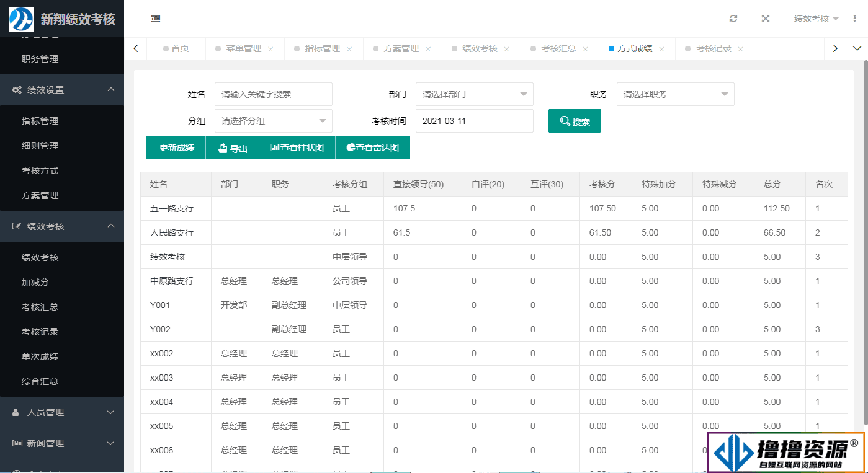This screenshot has height=473, width=868.
Task: Click the 人民路支行 name cell
Action: [x=176, y=232]
